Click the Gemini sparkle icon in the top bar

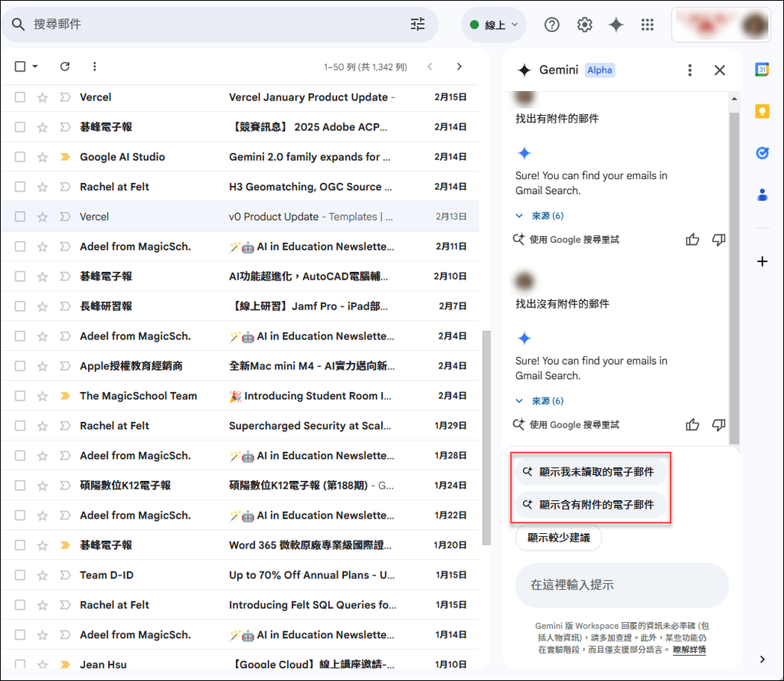tap(616, 25)
